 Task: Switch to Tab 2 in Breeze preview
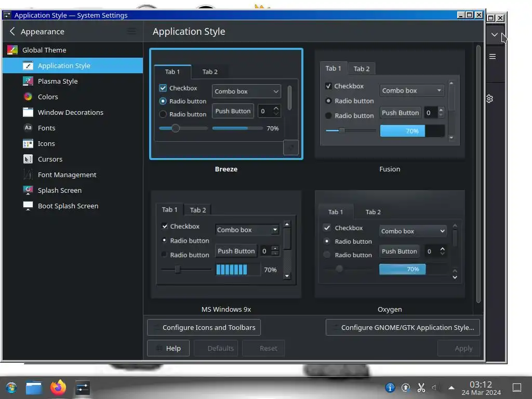click(x=210, y=72)
